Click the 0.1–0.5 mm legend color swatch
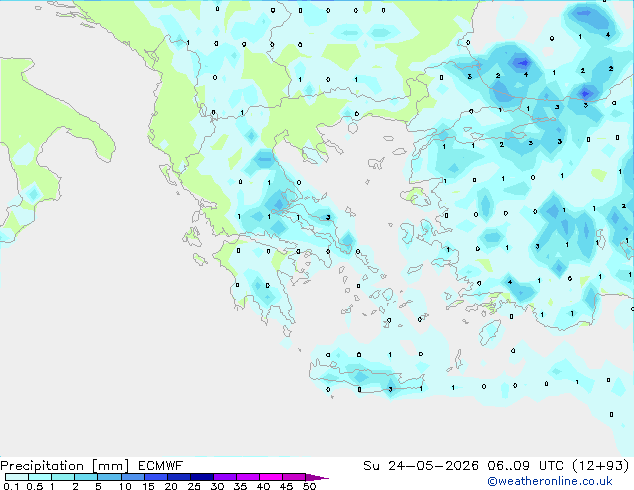The height and width of the screenshot is (490, 634). click(x=17, y=477)
